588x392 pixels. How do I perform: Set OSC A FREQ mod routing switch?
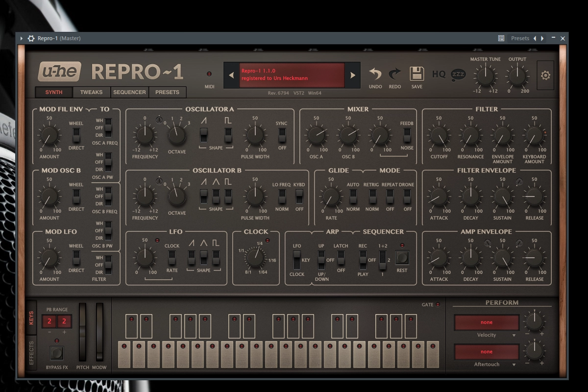(x=108, y=127)
